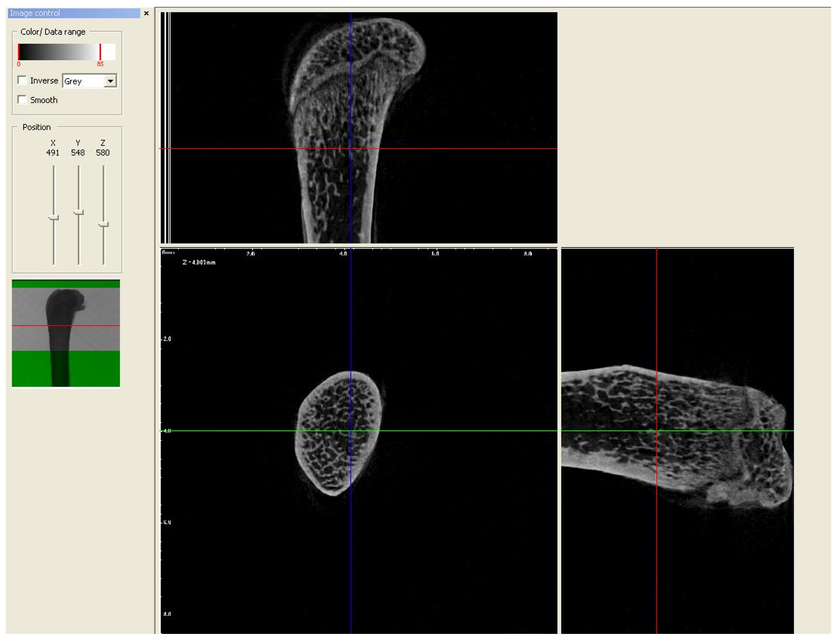Click the Z position slider handle

pyautogui.click(x=103, y=224)
